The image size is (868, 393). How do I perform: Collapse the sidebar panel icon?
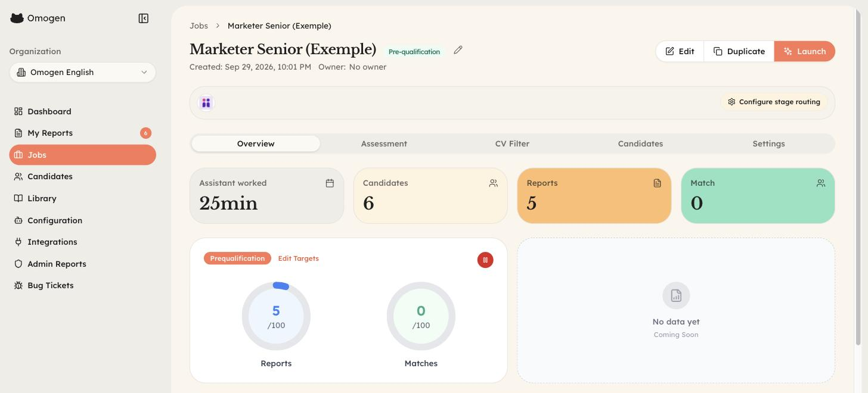pyautogui.click(x=143, y=18)
